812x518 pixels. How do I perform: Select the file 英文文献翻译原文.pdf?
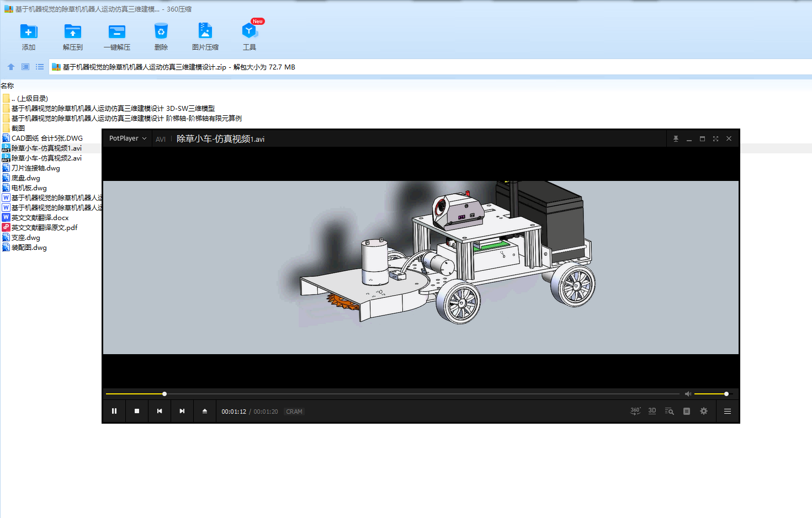pyautogui.click(x=40, y=227)
